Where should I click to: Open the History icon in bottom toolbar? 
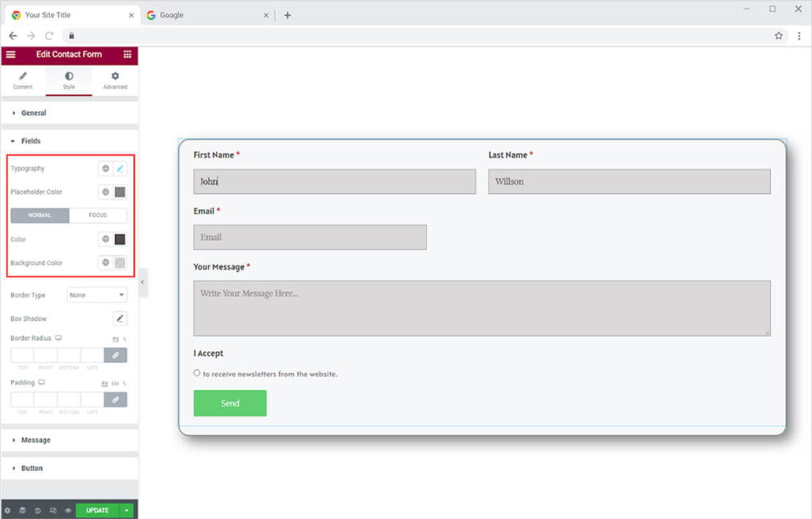pos(37,510)
